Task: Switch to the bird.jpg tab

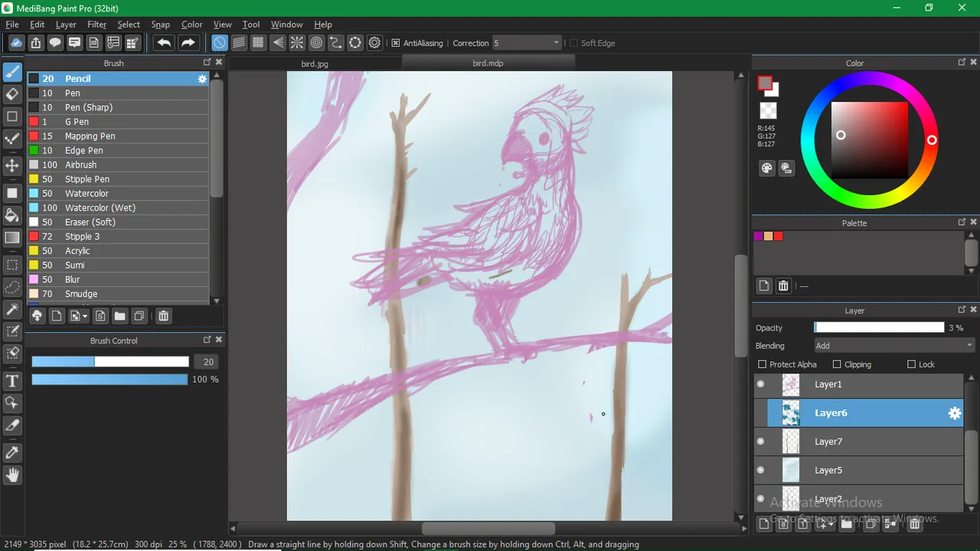Action: 314,64
